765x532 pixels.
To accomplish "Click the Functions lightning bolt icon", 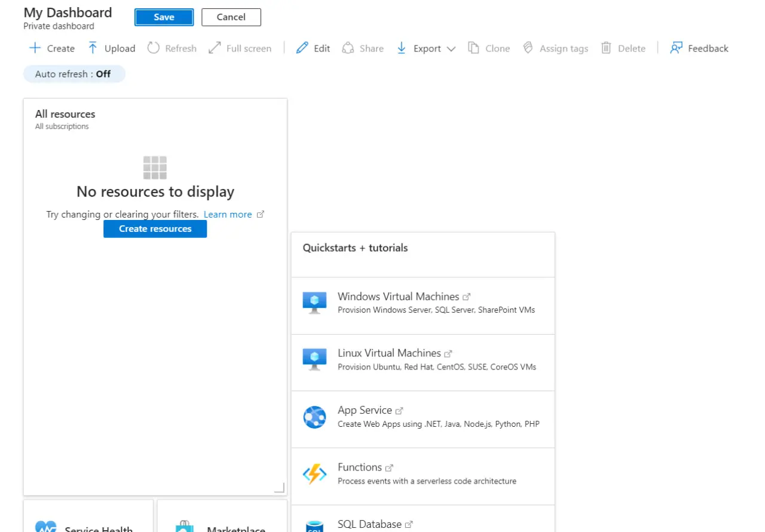I will tap(314, 474).
